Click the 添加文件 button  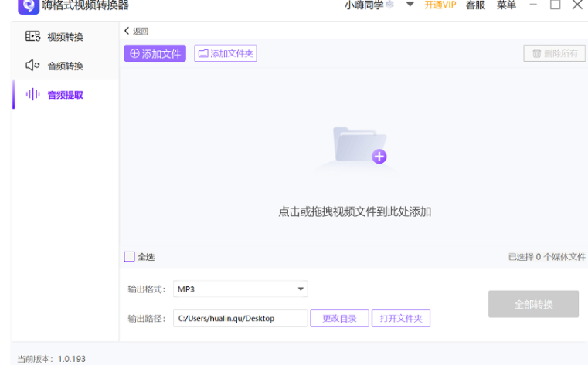coord(155,53)
